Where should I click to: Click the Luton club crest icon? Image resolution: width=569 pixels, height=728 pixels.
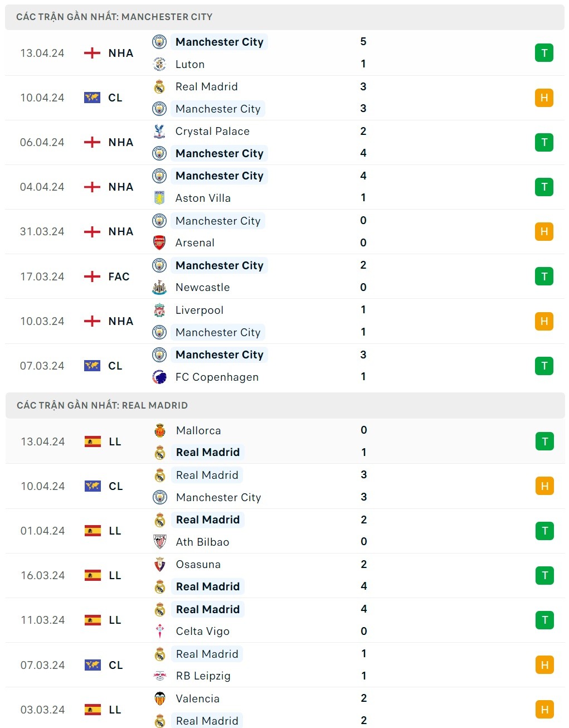159,64
